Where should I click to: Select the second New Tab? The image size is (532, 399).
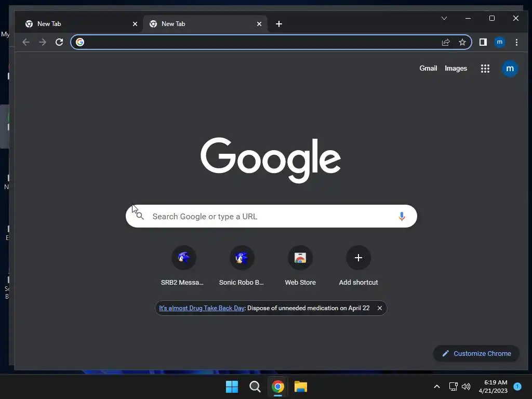click(205, 24)
